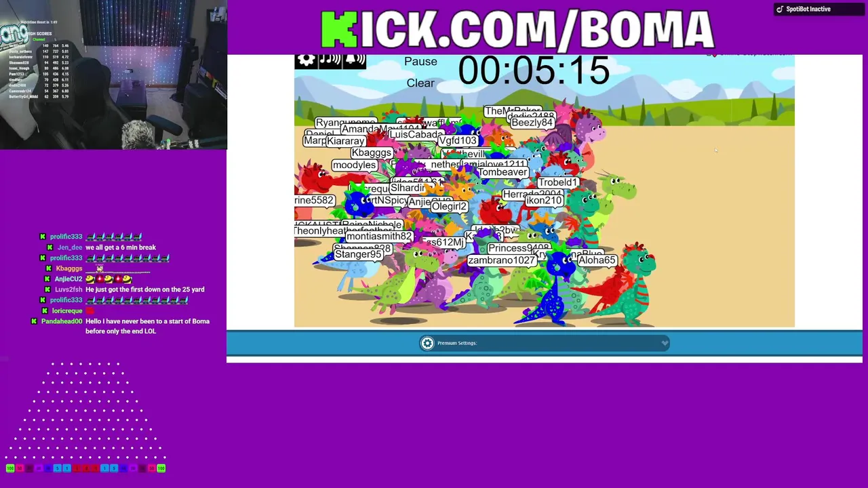The image size is (868, 488).
Task: Open Jen_dee chat username
Action: click(70, 247)
